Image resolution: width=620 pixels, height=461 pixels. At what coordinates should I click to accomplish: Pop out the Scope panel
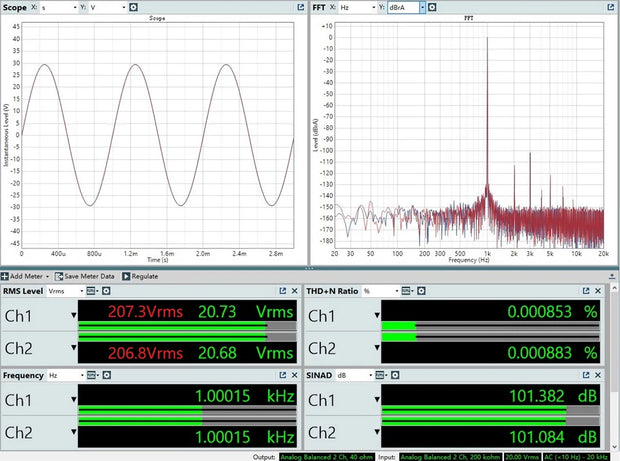pos(302,7)
